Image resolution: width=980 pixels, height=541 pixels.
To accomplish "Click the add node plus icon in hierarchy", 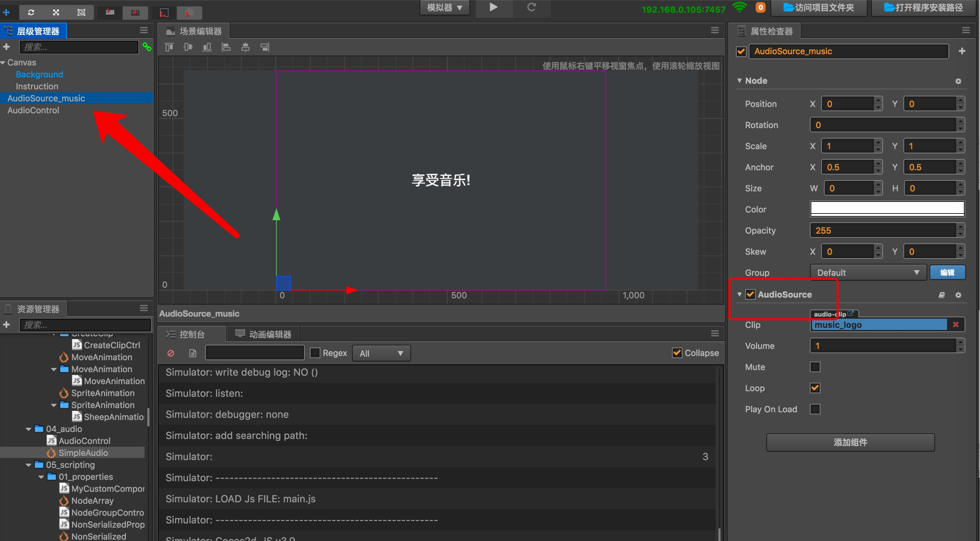I will (x=6, y=47).
